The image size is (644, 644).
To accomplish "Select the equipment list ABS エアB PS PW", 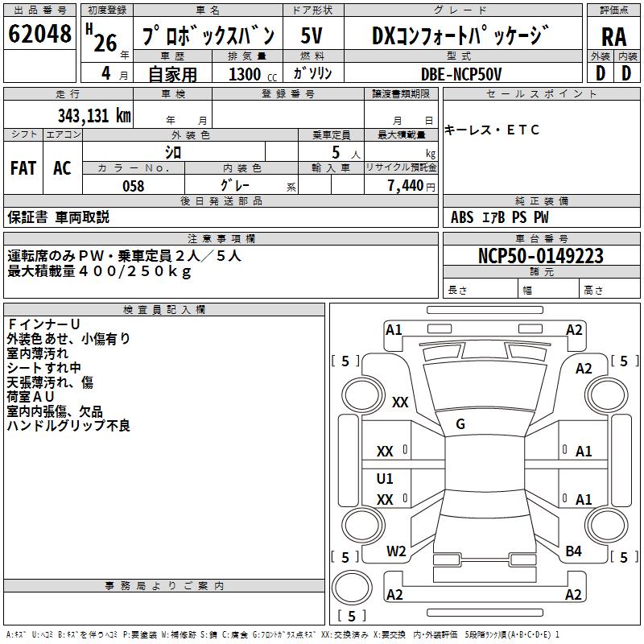I will pyautogui.click(x=499, y=217).
